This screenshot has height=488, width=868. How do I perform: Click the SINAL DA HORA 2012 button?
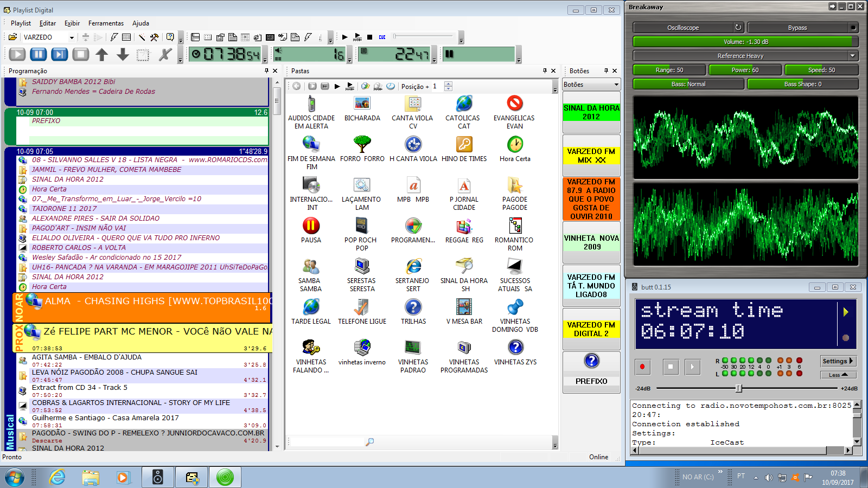click(x=591, y=112)
